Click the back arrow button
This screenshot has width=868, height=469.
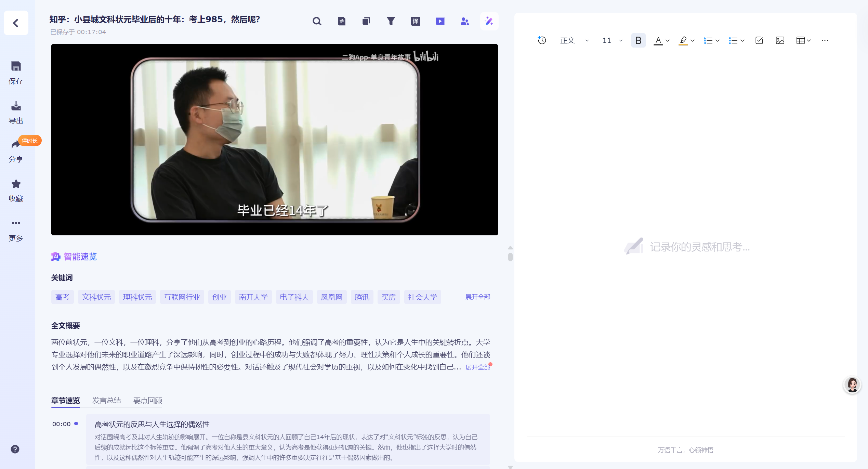(16, 23)
